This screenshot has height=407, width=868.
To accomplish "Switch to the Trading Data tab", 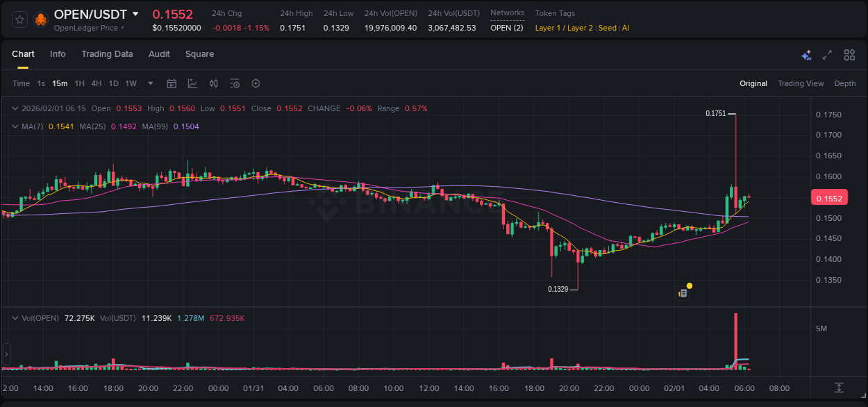I will (x=107, y=53).
